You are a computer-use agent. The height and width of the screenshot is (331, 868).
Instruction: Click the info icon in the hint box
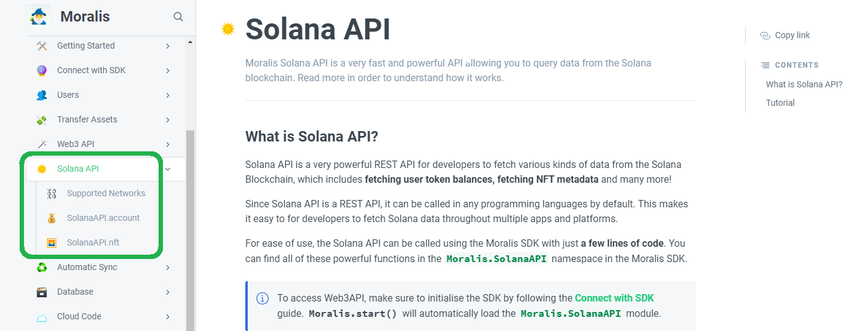point(262,298)
